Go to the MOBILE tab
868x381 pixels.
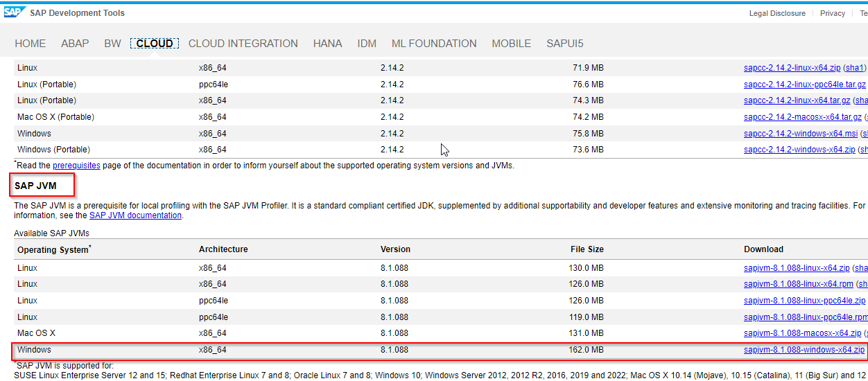coord(512,44)
